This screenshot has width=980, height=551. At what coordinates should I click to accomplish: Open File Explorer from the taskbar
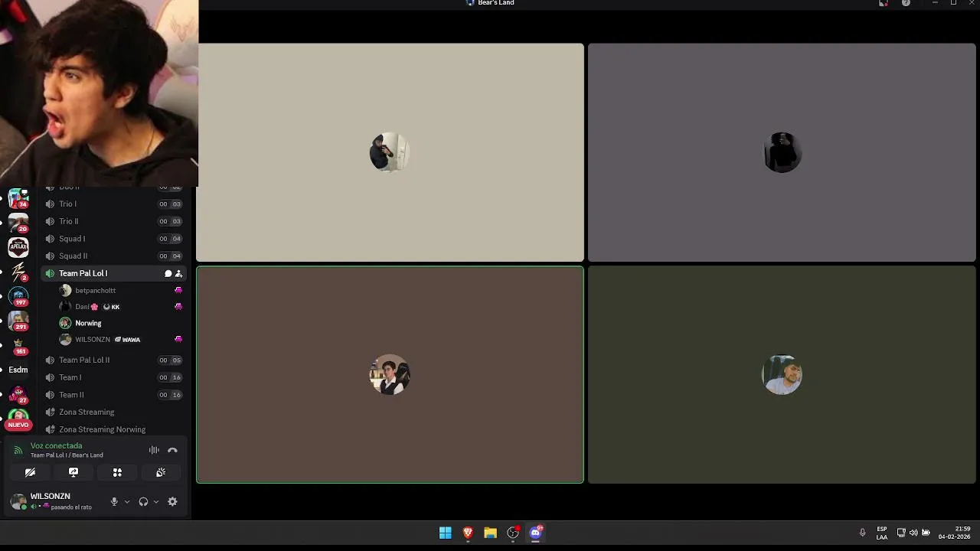click(x=490, y=533)
